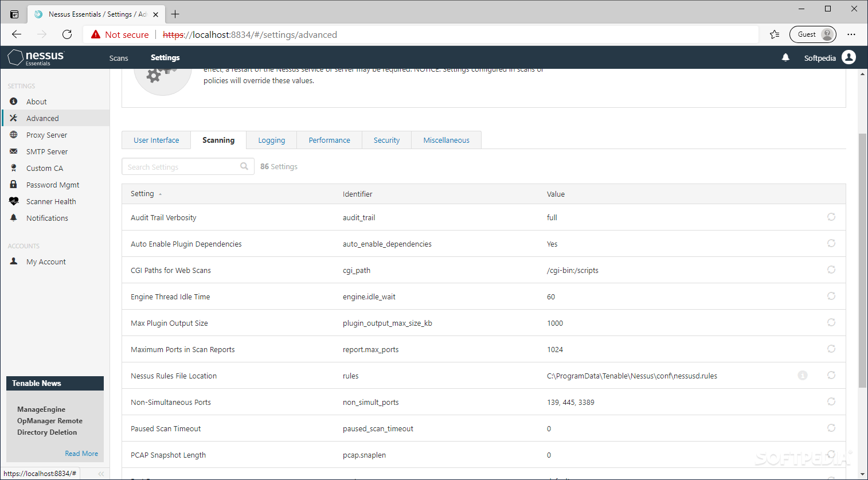Screen dimensions: 868x480
Task: Open the Scans menu
Action: [118, 57]
